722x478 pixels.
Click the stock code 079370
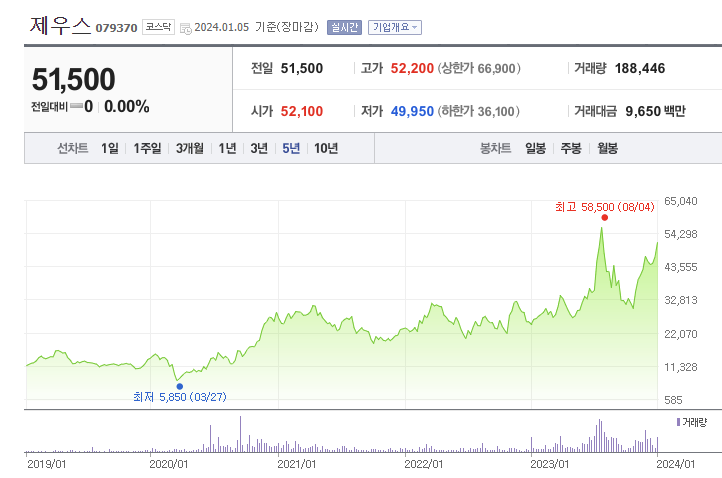pos(116,29)
